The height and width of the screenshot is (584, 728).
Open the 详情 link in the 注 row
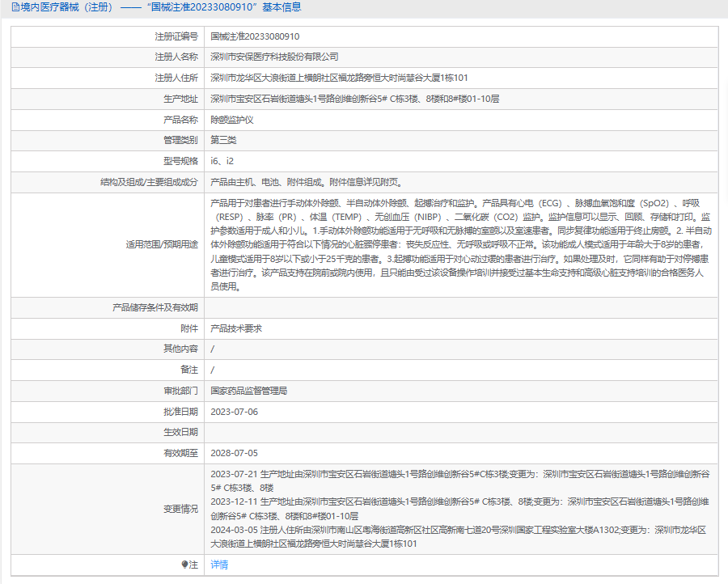(x=219, y=565)
